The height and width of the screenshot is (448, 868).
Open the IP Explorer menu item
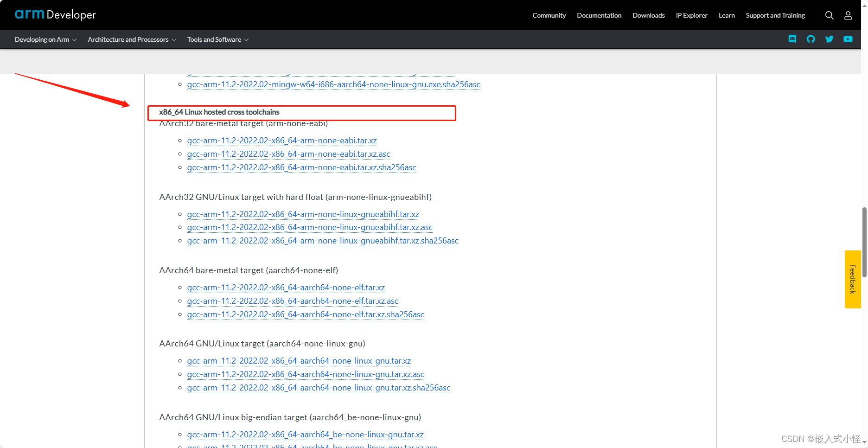[691, 15]
